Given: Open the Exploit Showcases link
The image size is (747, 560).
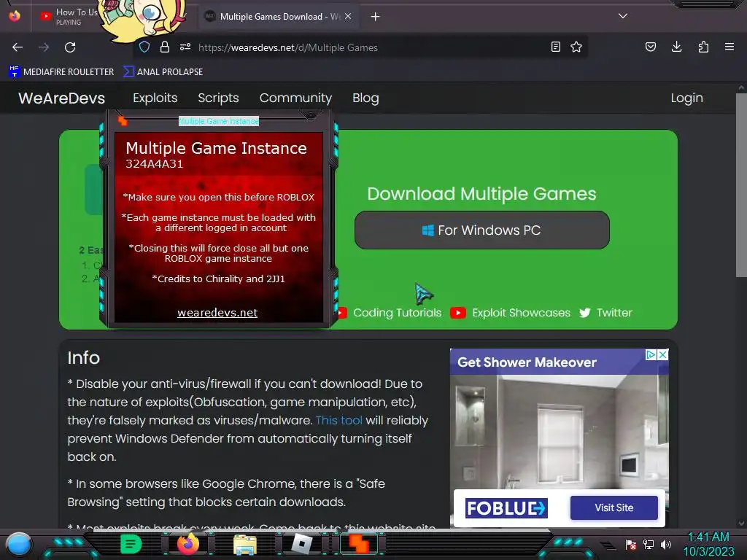Looking at the screenshot, I should pyautogui.click(x=521, y=313).
